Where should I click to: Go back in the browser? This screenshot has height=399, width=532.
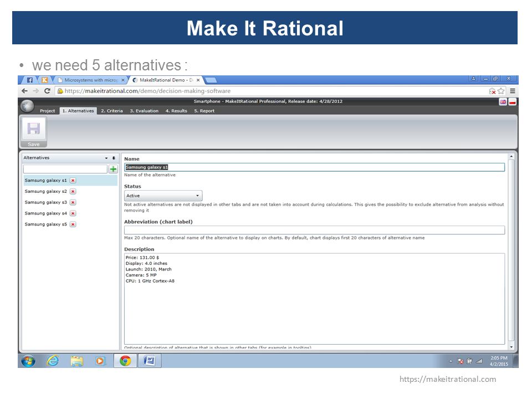[x=24, y=91]
